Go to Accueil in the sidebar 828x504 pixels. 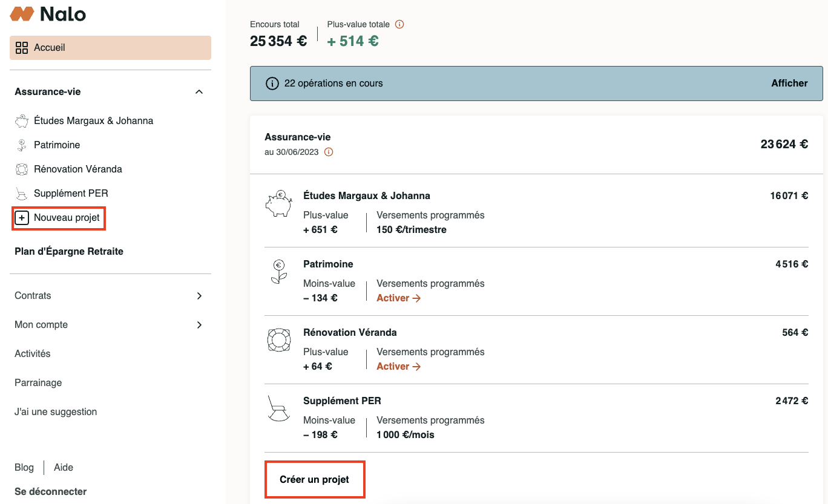pyautogui.click(x=110, y=48)
